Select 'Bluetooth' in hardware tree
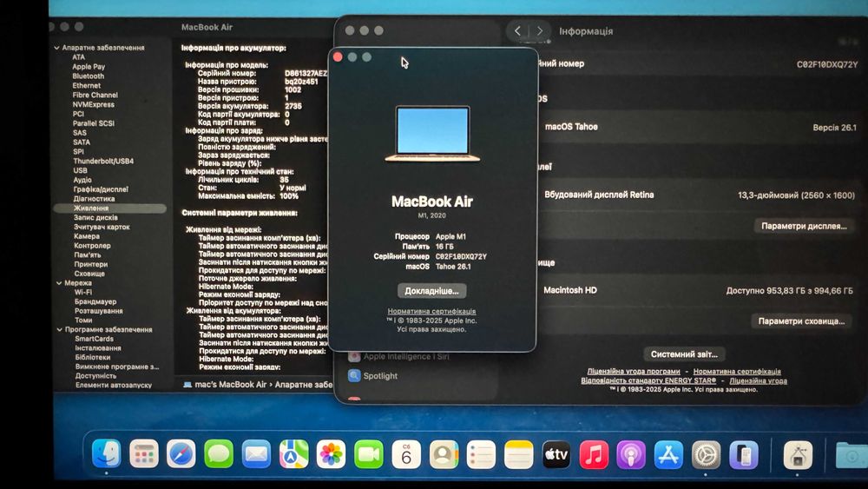 coord(88,76)
